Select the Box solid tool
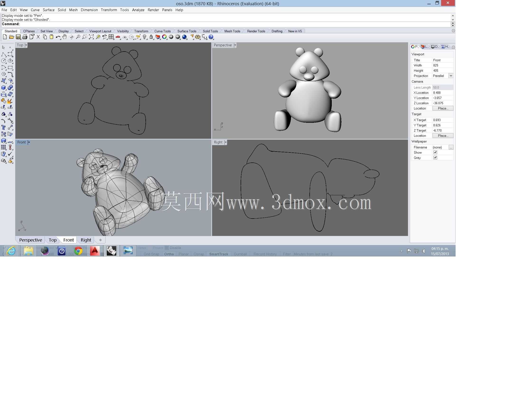This screenshot has width=532, height=404. tap(4, 88)
